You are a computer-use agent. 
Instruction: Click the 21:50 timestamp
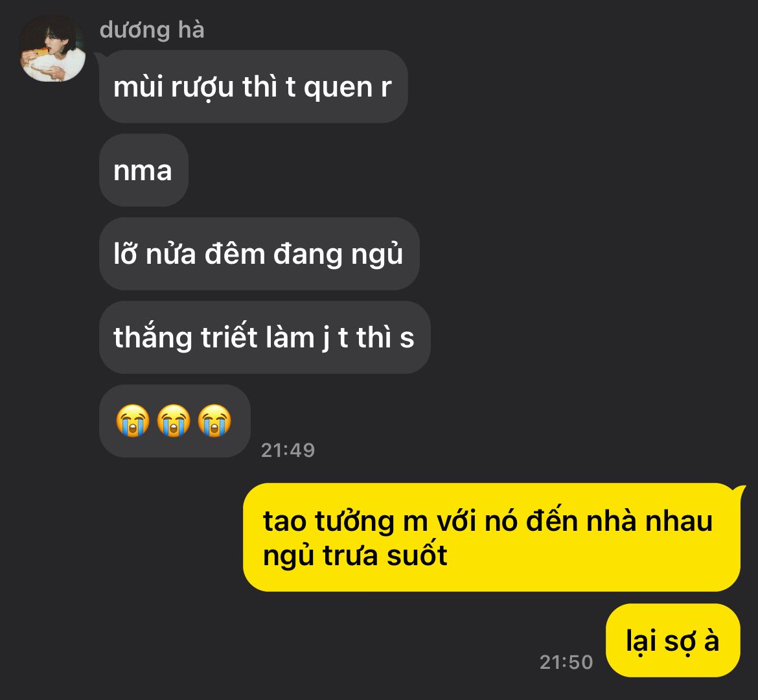(566, 662)
